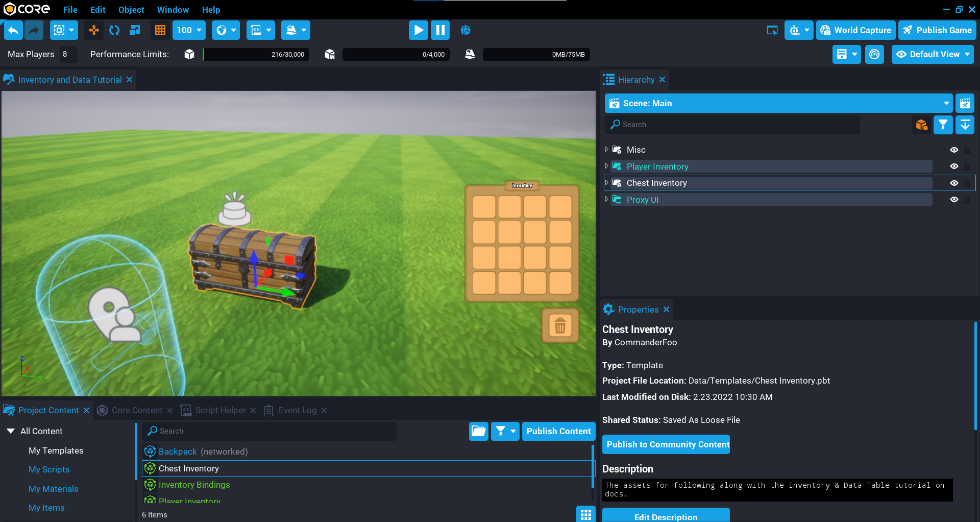Click the Play preview button
Screen dimensions: 980x522
pyautogui.click(x=418, y=30)
